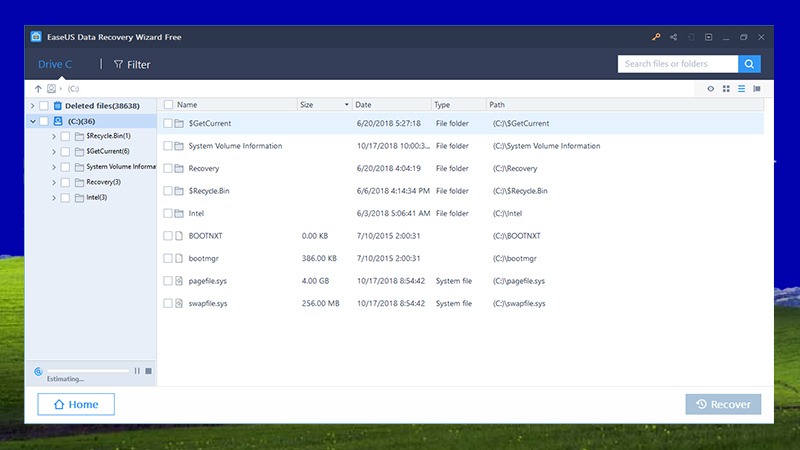
Task: Sort by the Date column header
Action: [x=363, y=105]
